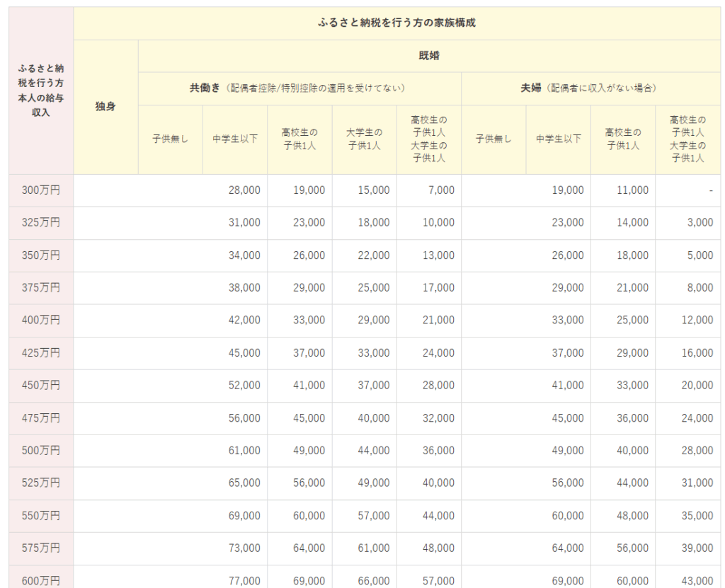Screen dimensions: 725x588
Task: Click the 12,000 cell in 400万円 row
Action: [697, 321]
